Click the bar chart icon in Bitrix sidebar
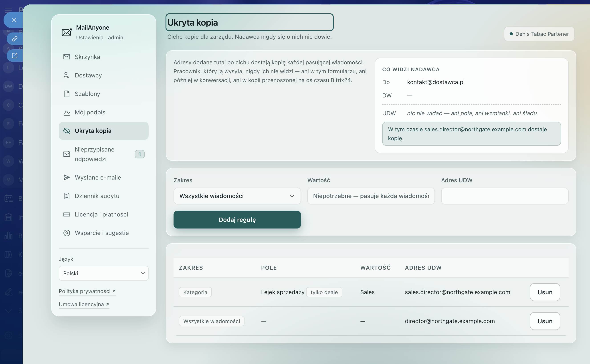The width and height of the screenshot is (590, 364). tap(8, 235)
